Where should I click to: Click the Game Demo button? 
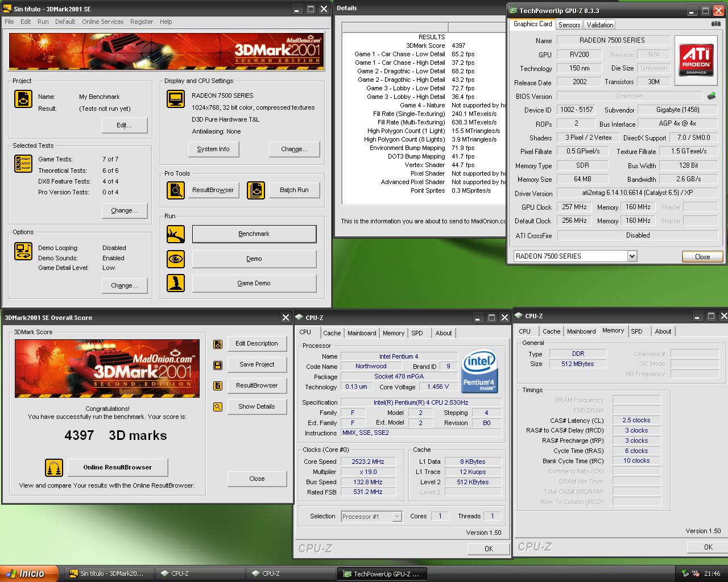tap(254, 283)
